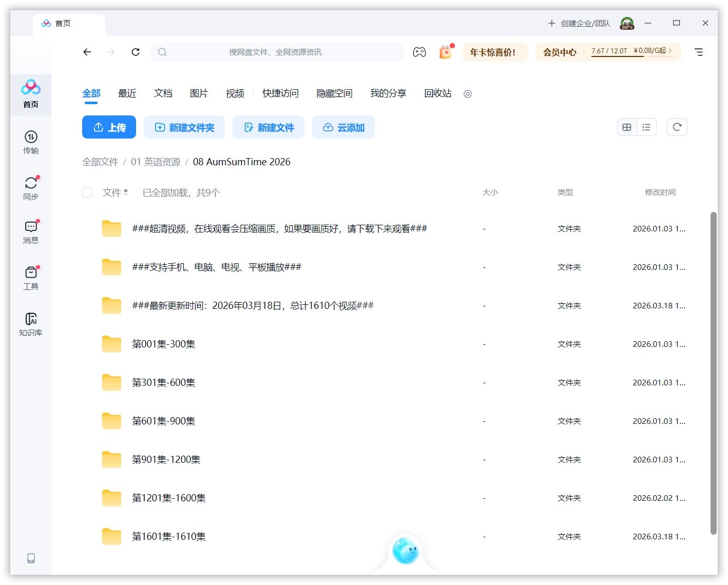Click the game controller icon beside search
The width and height of the screenshot is (728, 585).
tap(420, 52)
